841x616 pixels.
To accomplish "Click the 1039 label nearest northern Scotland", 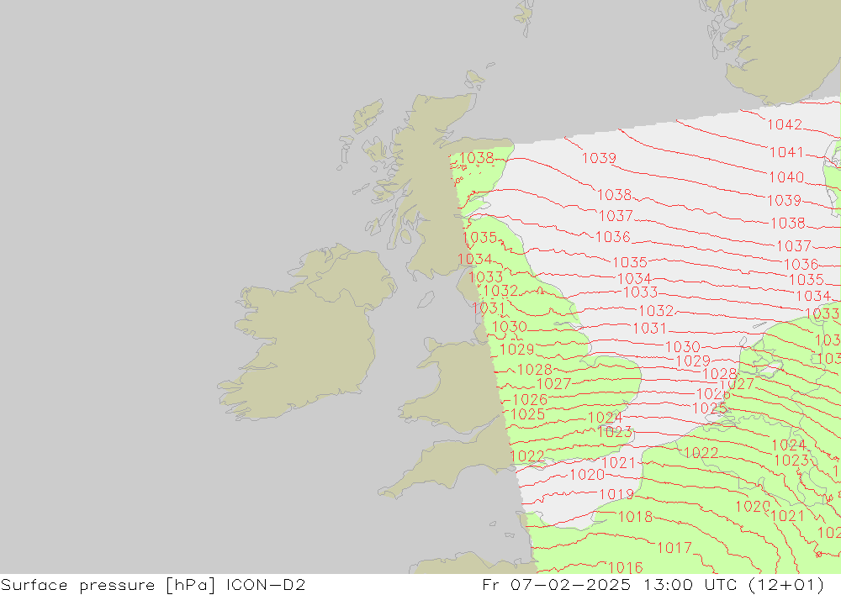I will click(x=599, y=158).
